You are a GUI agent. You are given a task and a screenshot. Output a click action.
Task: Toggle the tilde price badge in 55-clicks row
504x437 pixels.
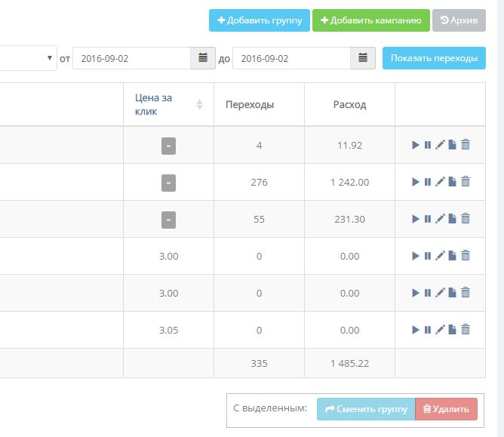168,219
